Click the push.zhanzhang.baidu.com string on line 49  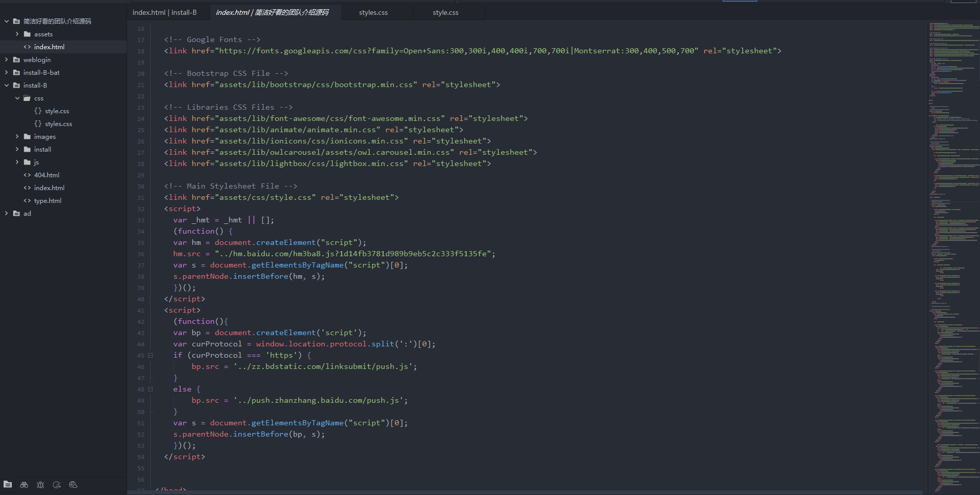pos(319,400)
